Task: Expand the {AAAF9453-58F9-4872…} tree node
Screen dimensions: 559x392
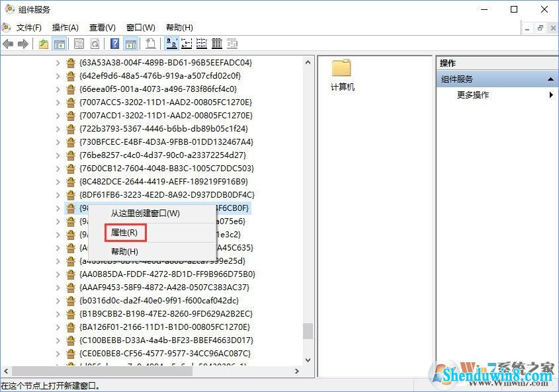Action: (x=58, y=288)
